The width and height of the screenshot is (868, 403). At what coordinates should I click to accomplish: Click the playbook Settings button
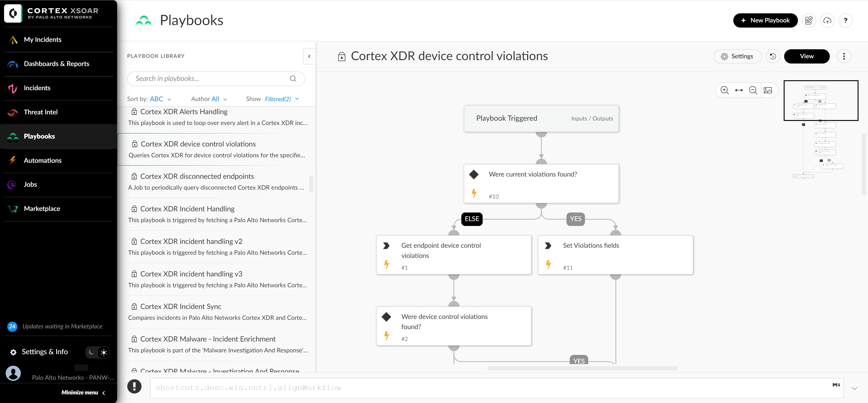(x=737, y=56)
